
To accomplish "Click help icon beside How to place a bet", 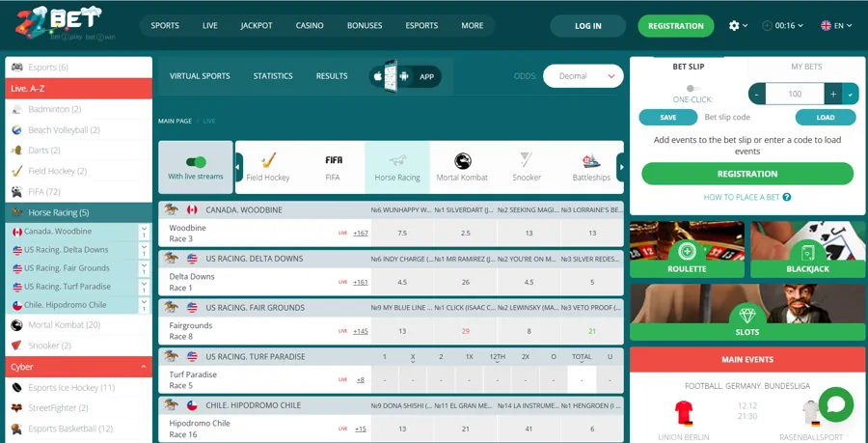I will pyautogui.click(x=787, y=197).
